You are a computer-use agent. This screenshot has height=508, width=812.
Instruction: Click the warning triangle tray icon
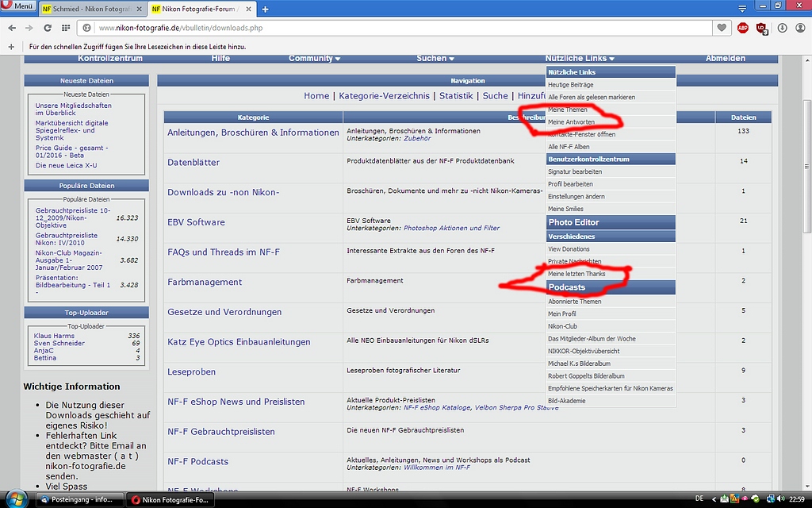tap(734, 498)
